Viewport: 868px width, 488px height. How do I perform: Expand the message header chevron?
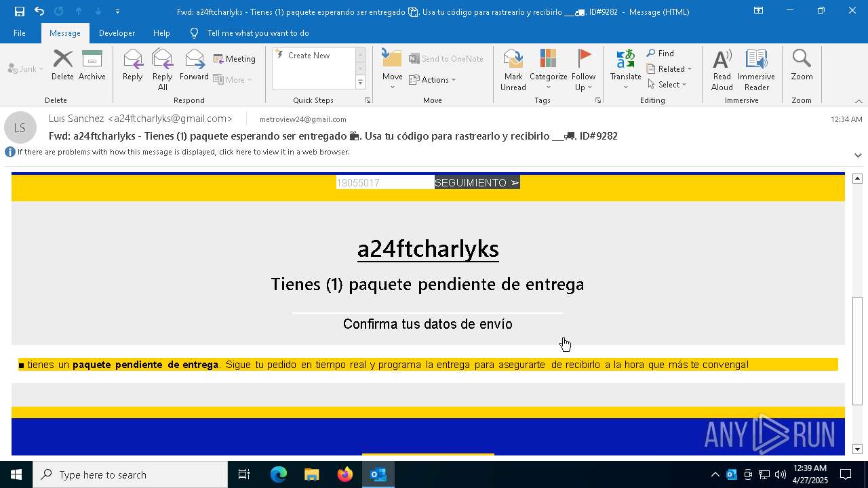[x=858, y=155]
